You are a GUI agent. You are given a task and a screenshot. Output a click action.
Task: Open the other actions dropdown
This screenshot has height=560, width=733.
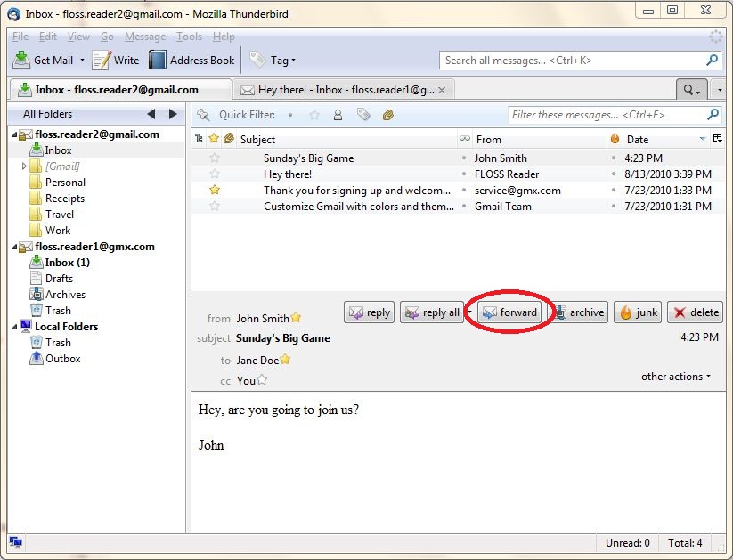pos(676,377)
